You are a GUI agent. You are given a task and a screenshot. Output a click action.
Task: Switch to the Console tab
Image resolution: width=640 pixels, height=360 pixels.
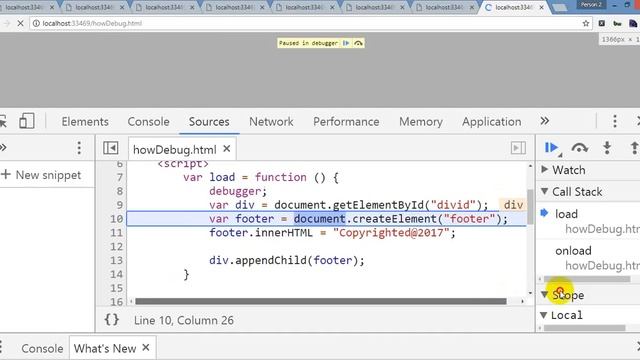(x=149, y=122)
